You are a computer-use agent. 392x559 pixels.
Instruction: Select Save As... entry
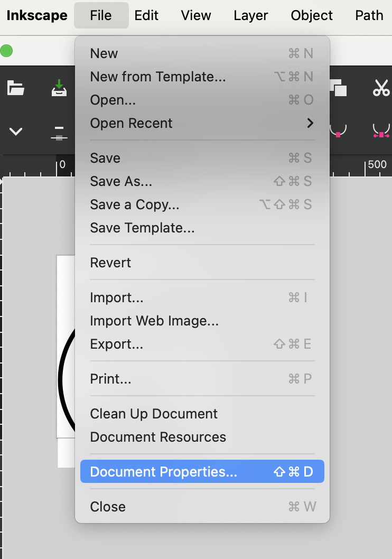(x=202, y=181)
